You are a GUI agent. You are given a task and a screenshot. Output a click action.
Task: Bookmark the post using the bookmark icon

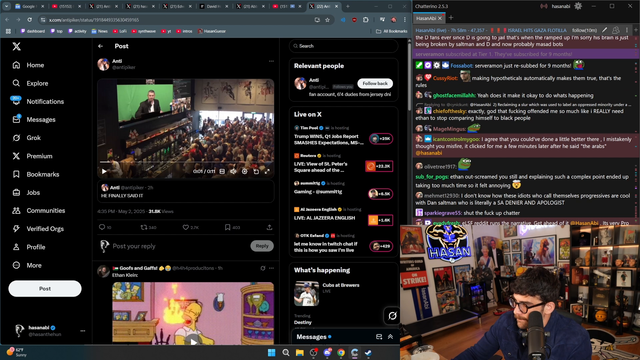coord(228,227)
